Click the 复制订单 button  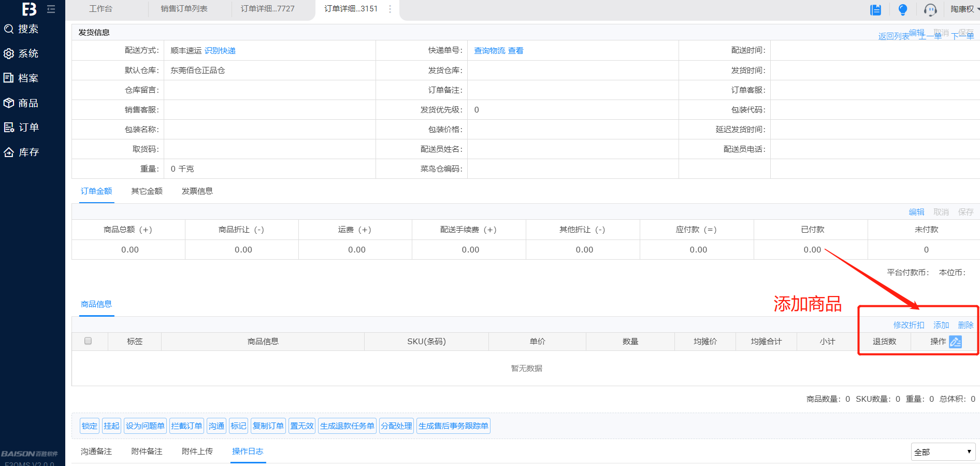(x=268, y=426)
